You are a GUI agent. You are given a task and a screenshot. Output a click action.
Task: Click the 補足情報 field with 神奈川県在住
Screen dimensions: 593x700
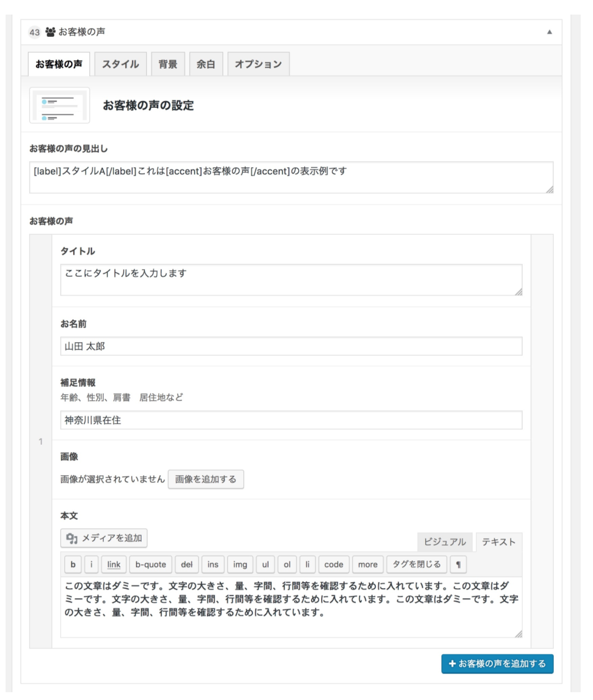(291, 420)
